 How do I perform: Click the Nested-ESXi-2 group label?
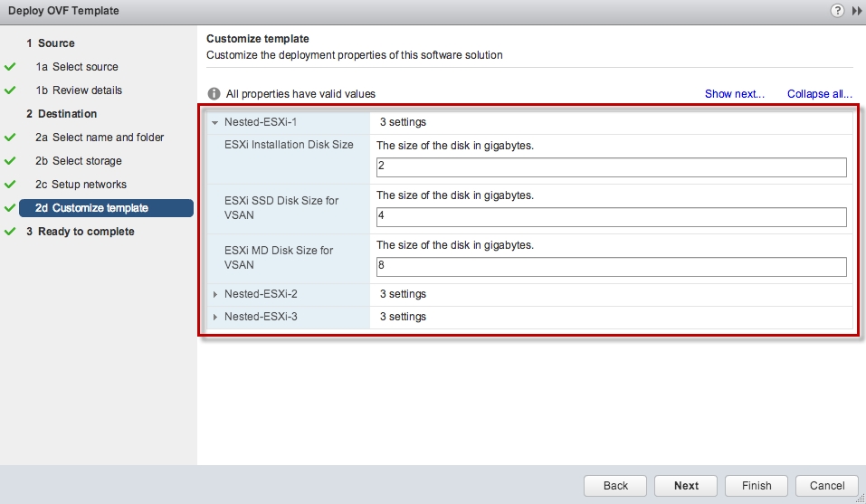(x=261, y=294)
